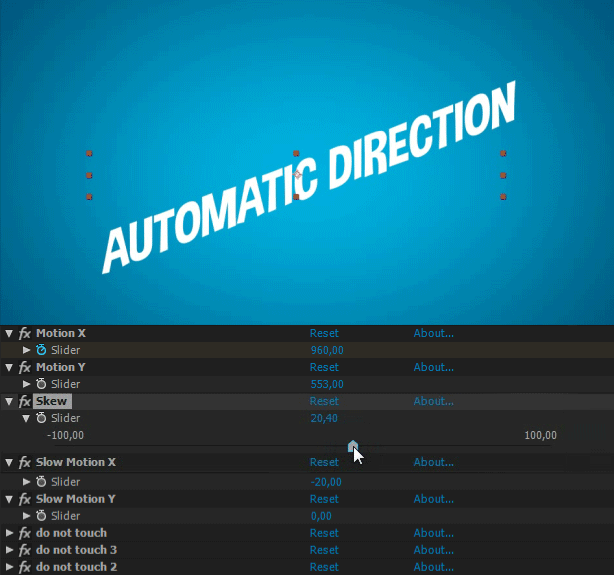
Task: Reset the do not touch 2 effect
Action: click(324, 567)
